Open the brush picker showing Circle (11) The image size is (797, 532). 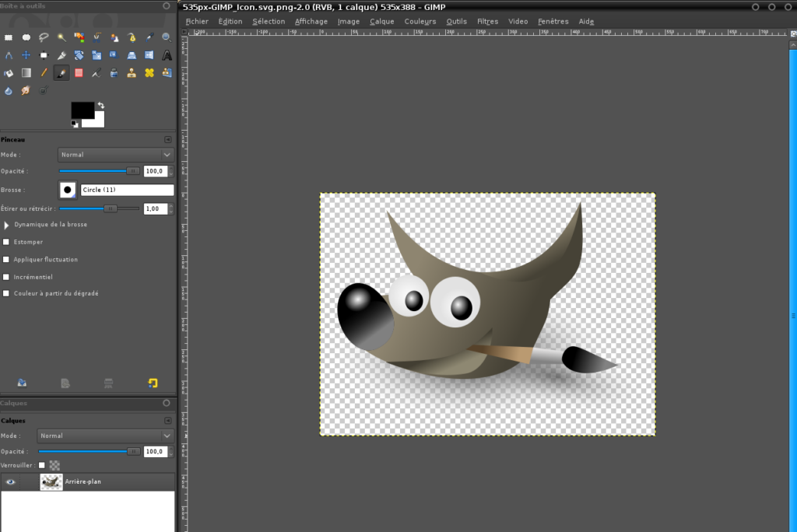click(x=68, y=190)
